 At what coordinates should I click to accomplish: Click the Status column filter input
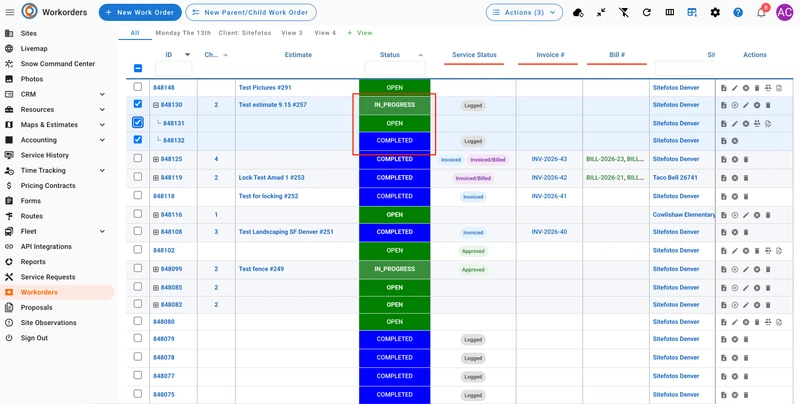395,68
